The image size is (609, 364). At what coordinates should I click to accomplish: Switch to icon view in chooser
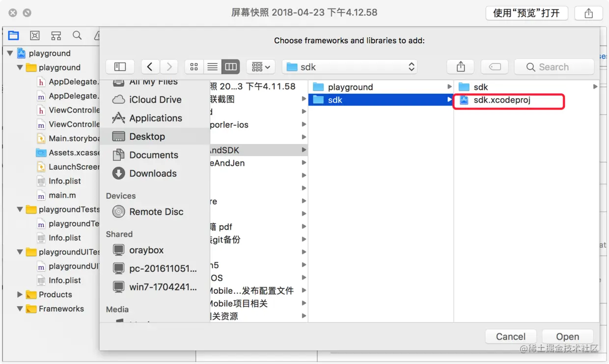tap(194, 67)
